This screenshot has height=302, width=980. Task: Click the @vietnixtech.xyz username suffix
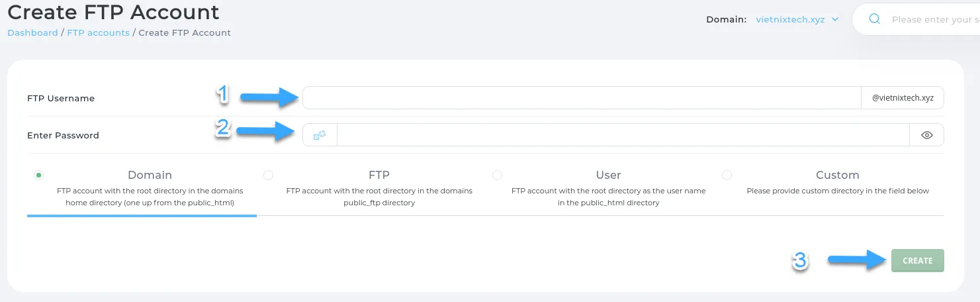(x=903, y=98)
